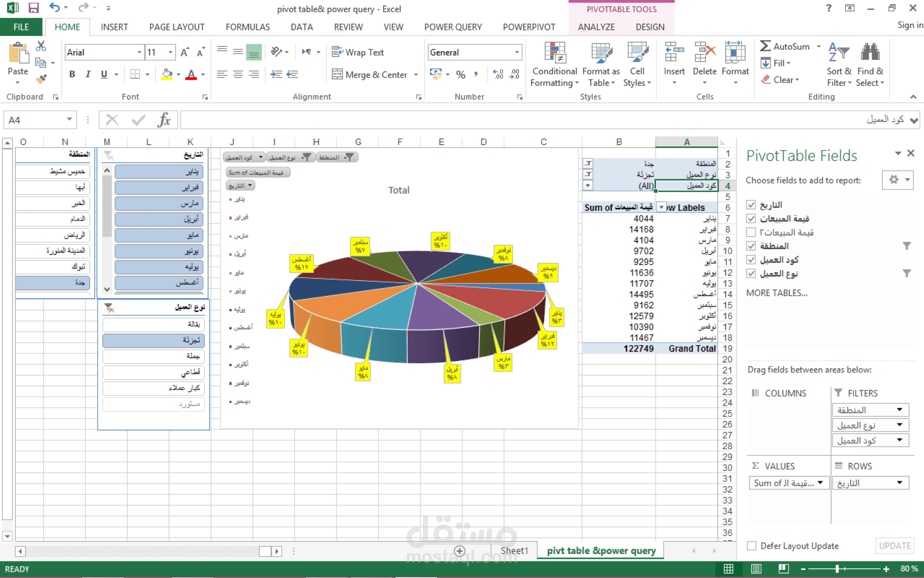
Task: Click the Sign in link
Action: coord(910,25)
